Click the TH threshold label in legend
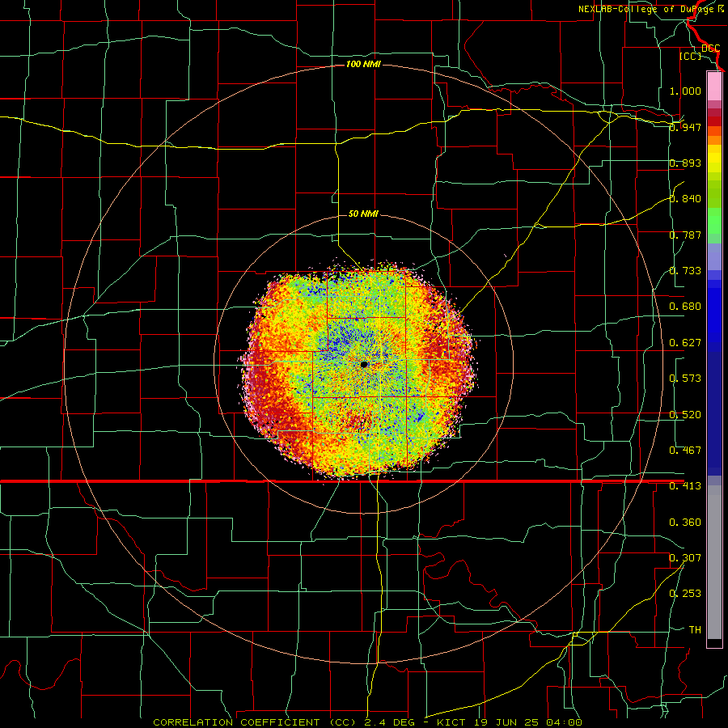The height and width of the screenshot is (728, 728). point(695,630)
